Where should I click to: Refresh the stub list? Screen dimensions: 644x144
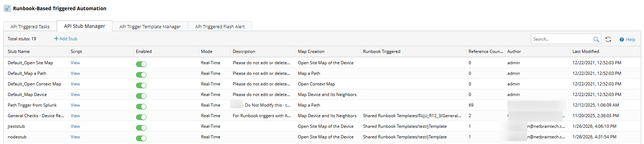coord(608,39)
